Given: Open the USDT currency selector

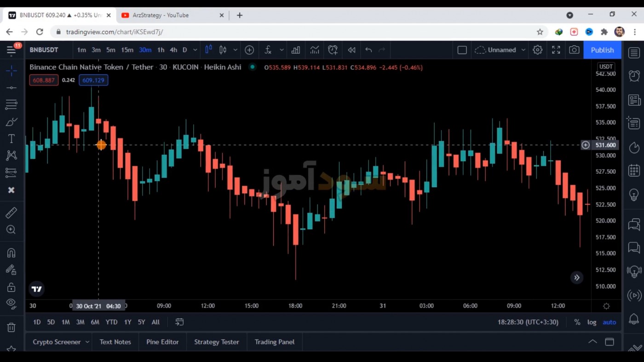Looking at the screenshot, I should (x=606, y=67).
